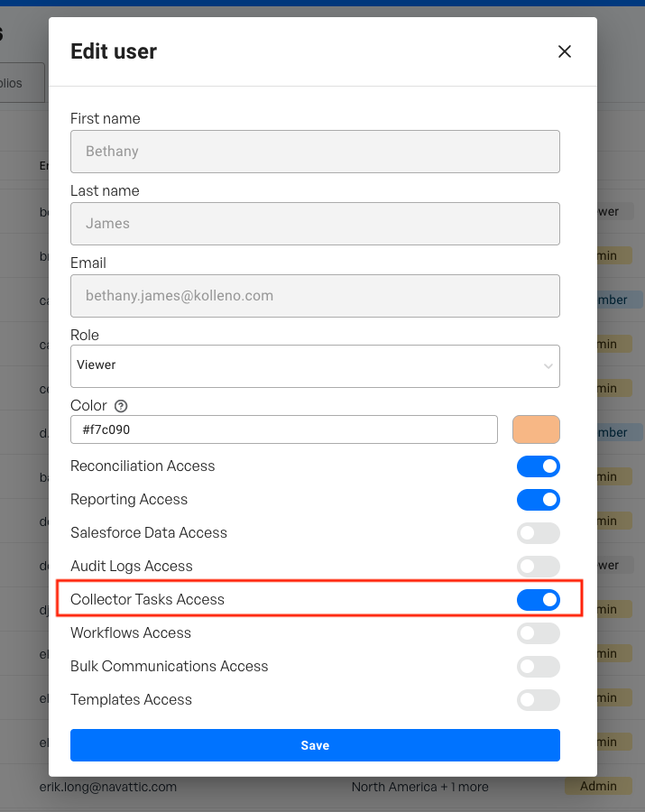Open the Viewer role selector
The height and width of the screenshot is (812, 645).
[x=307, y=366]
